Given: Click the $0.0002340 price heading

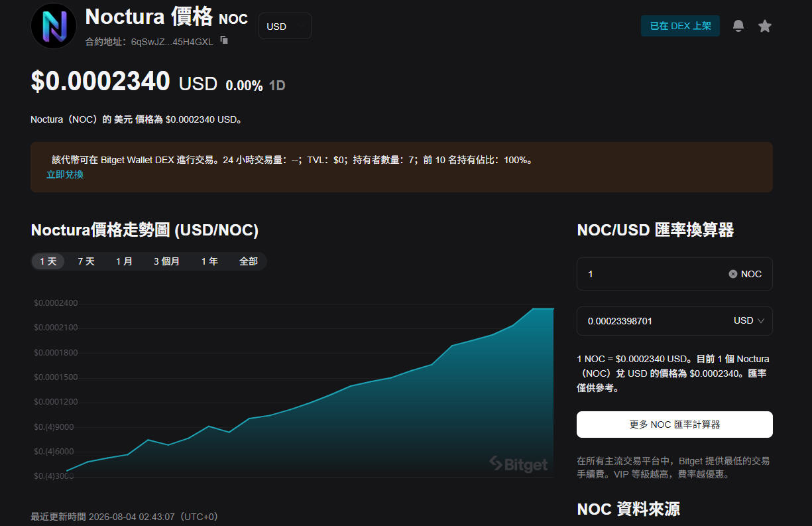Looking at the screenshot, I should 101,81.
